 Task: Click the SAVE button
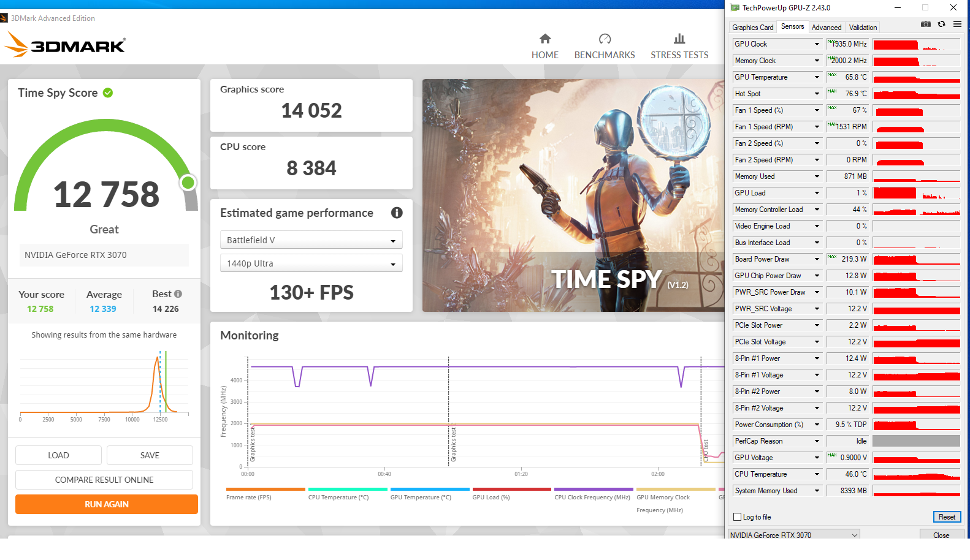pyautogui.click(x=150, y=455)
